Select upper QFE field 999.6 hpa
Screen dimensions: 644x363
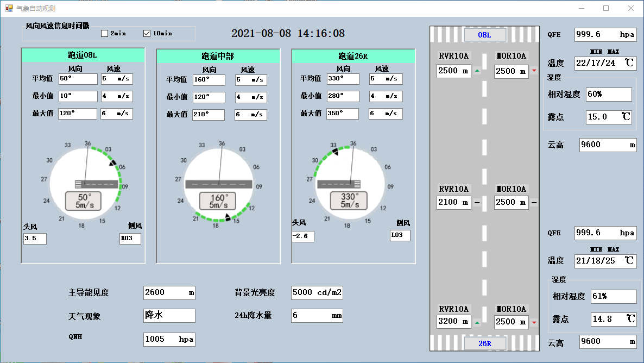pos(605,35)
